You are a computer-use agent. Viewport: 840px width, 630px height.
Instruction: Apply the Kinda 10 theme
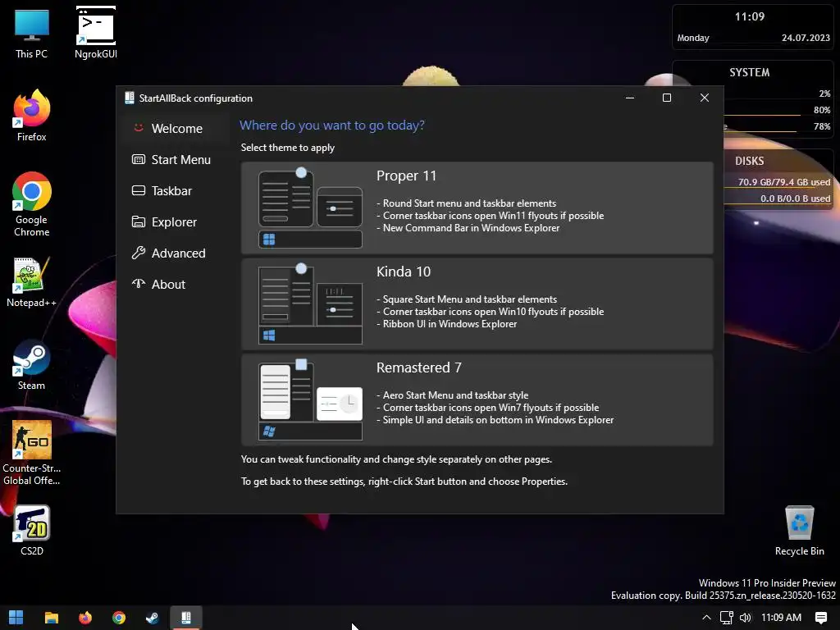pos(477,304)
